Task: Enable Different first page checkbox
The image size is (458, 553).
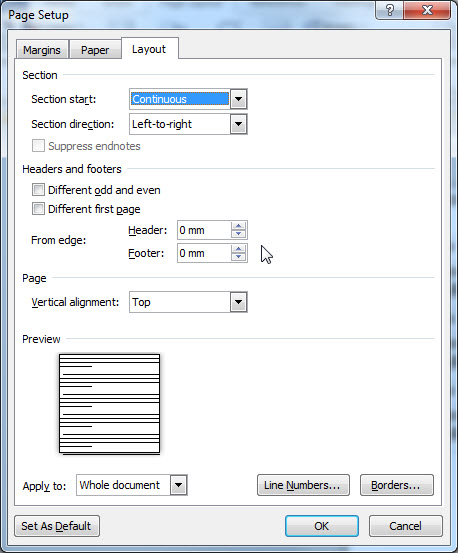Action: (x=38, y=209)
